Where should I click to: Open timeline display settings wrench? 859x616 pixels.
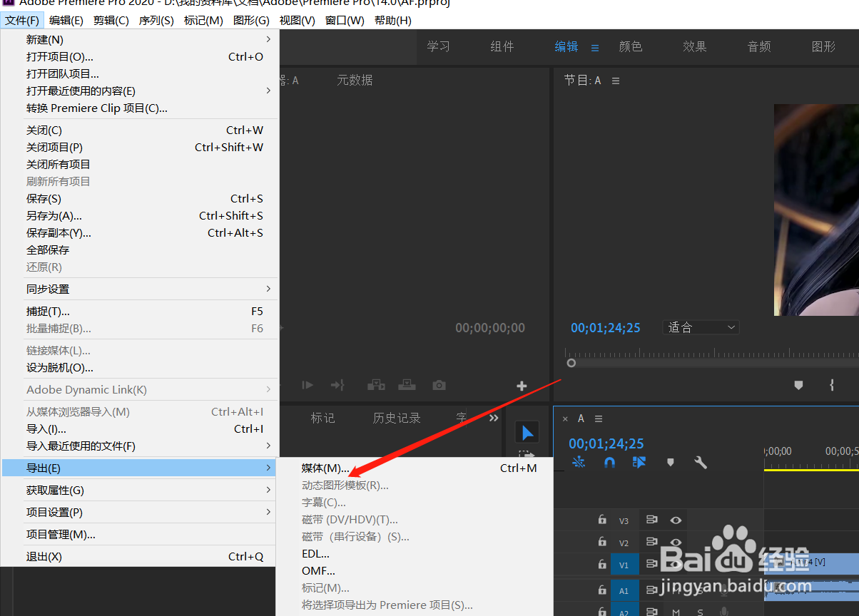pos(701,462)
